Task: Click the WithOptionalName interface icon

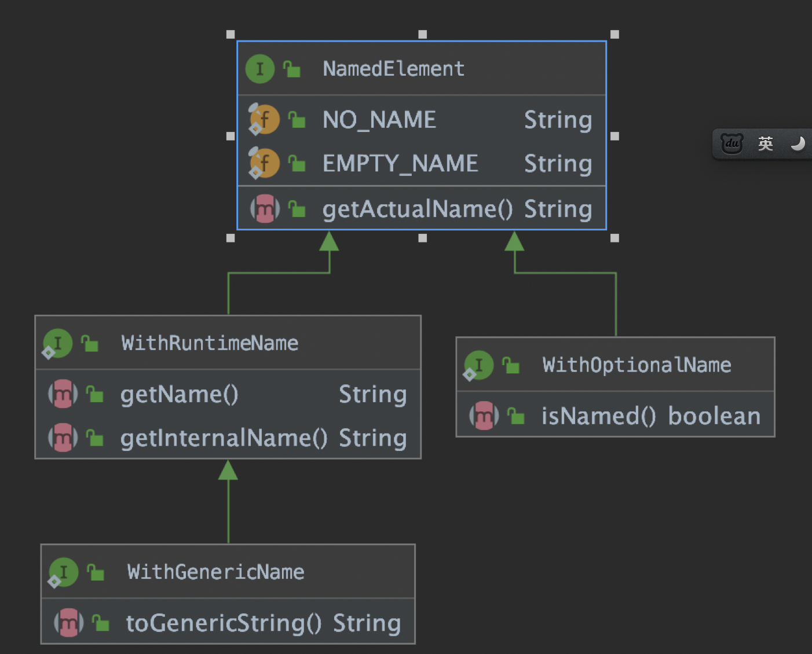Action: [x=478, y=365]
